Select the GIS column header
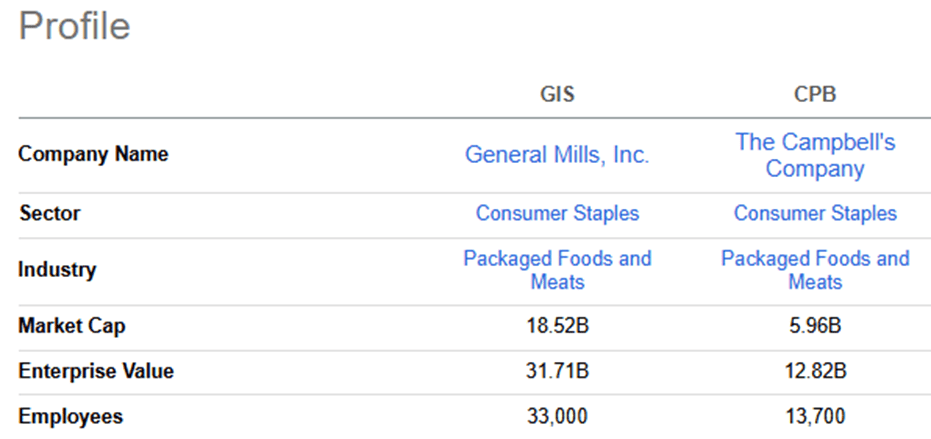Viewport: 931px width, 439px height. 557,94
